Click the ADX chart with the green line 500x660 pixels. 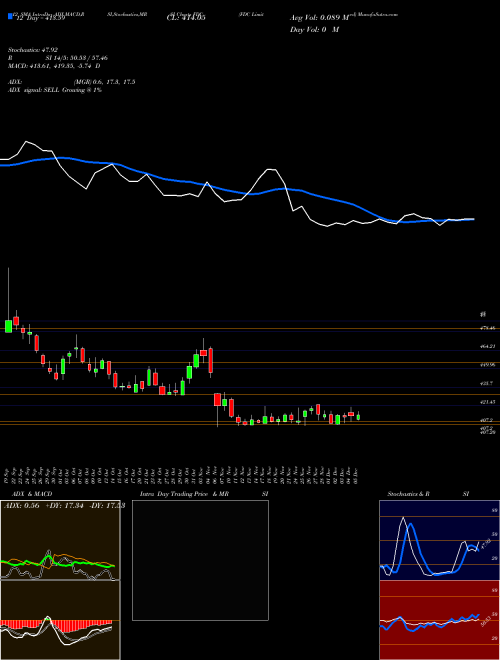[x=60, y=540]
